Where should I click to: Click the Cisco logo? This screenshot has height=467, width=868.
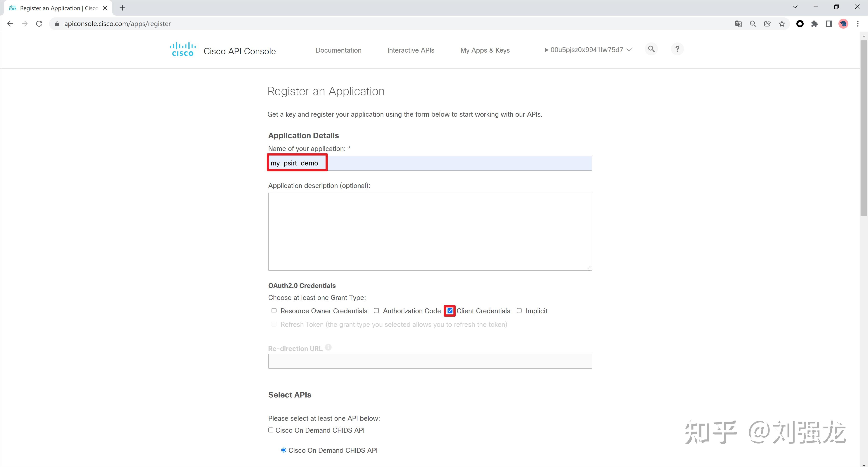click(x=182, y=49)
